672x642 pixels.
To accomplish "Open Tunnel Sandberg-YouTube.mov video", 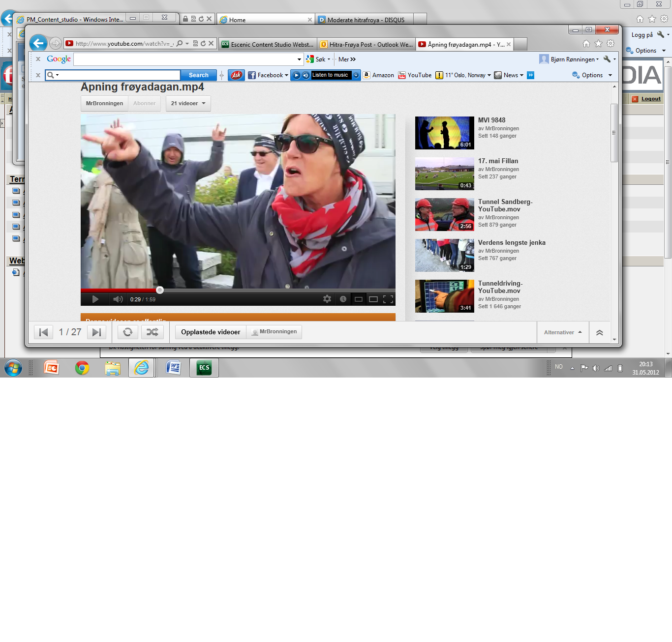I will pyautogui.click(x=445, y=214).
